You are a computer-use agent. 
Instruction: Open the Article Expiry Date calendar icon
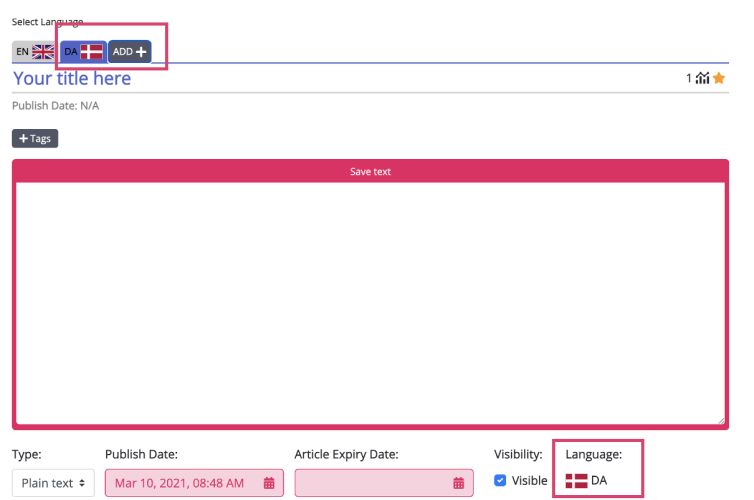point(458,483)
